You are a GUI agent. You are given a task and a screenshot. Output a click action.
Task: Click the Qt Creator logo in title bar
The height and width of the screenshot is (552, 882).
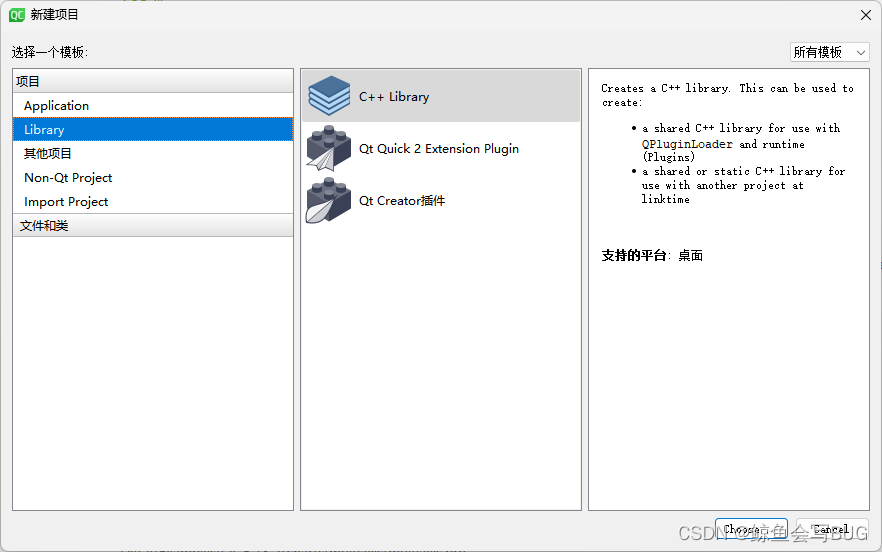pos(17,15)
